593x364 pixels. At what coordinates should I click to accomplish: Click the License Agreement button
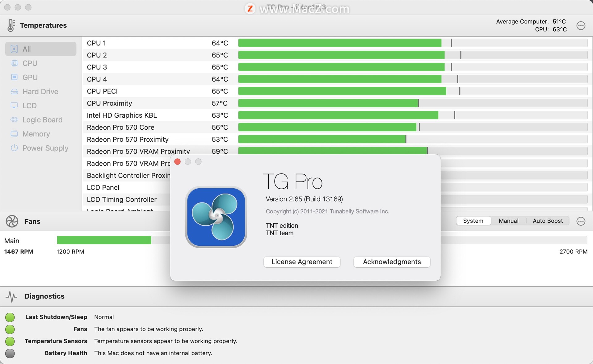tap(301, 261)
